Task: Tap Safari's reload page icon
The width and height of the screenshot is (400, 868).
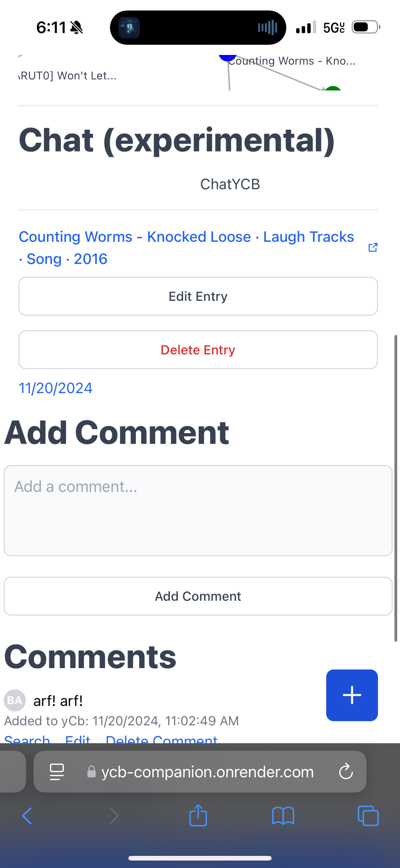Action: (346, 771)
